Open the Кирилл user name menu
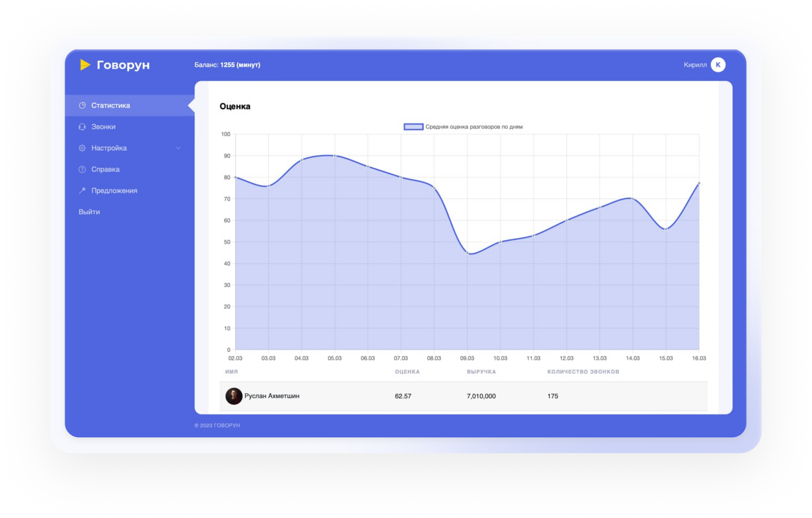 point(695,65)
